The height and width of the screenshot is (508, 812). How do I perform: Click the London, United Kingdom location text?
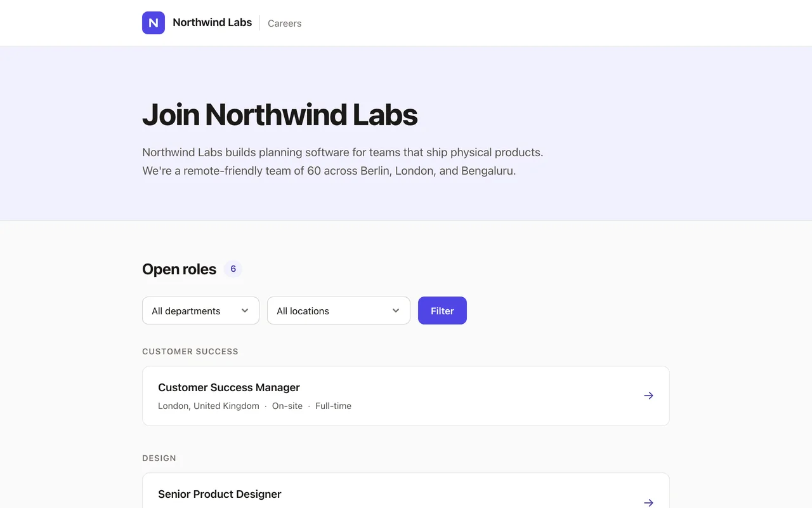click(209, 406)
